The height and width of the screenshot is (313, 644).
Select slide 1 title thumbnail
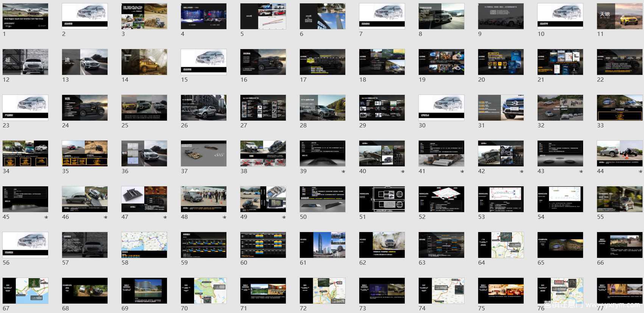pos(25,16)
